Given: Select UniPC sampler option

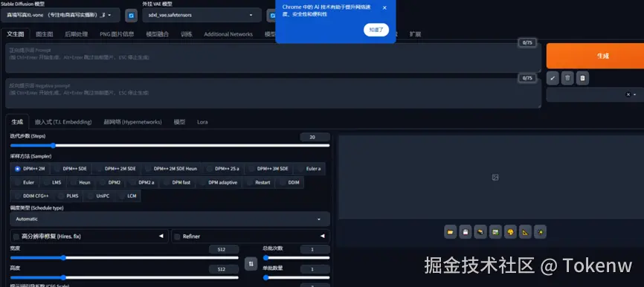Looking at the screenshot, I should pos(99,196).
